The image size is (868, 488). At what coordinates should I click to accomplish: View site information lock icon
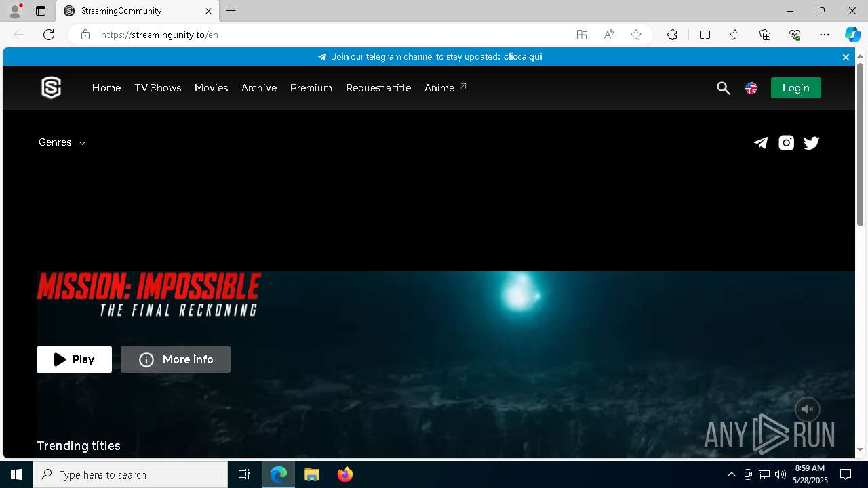(x=85, y=35)
